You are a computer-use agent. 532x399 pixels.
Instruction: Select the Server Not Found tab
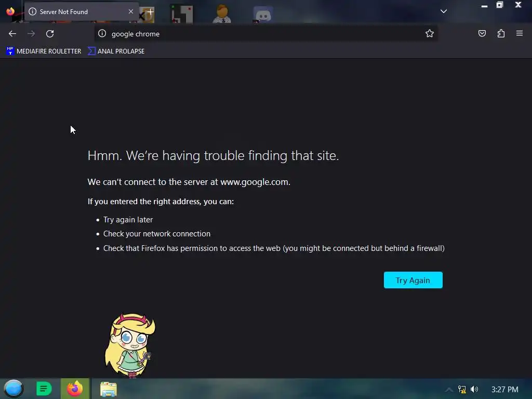coord(81,11)
